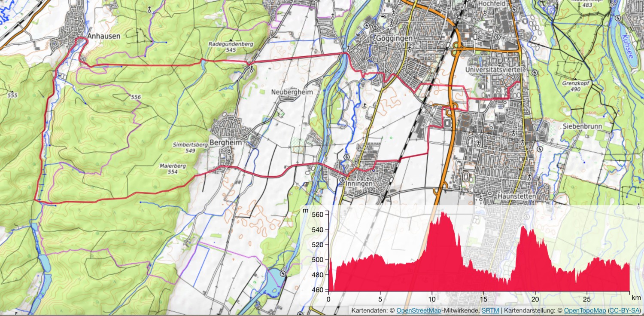The height and width of the screenshot is (316, 644).
Task: Select the second substation icon beside Göggingen's first one
Action: (376, 27)
